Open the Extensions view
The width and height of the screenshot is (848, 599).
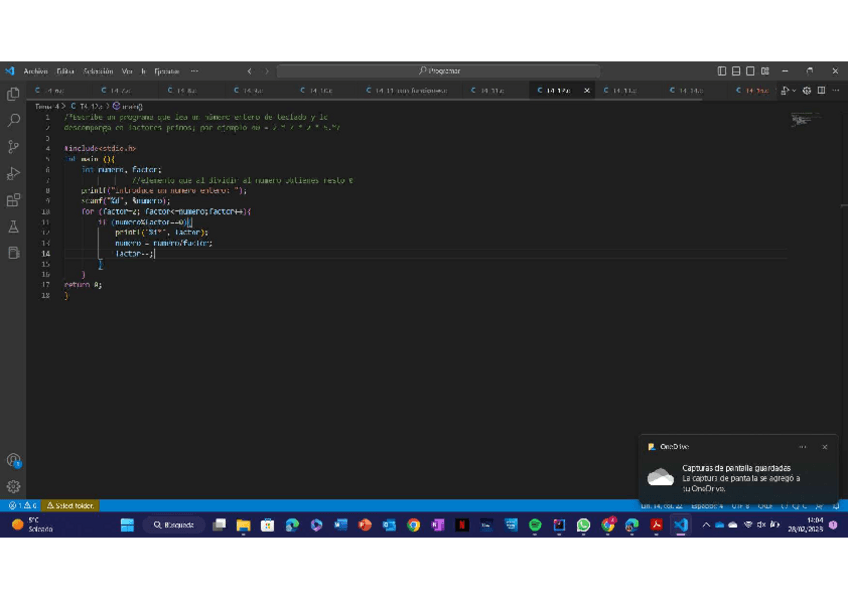13,201
